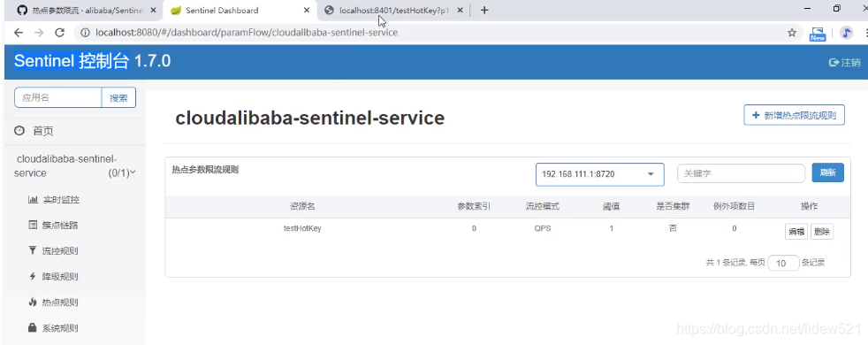Collapse the cloudalibaba-sentinel-service sidebar group
The width and height of the screenshot is (868, 345).
coord(75,165)
